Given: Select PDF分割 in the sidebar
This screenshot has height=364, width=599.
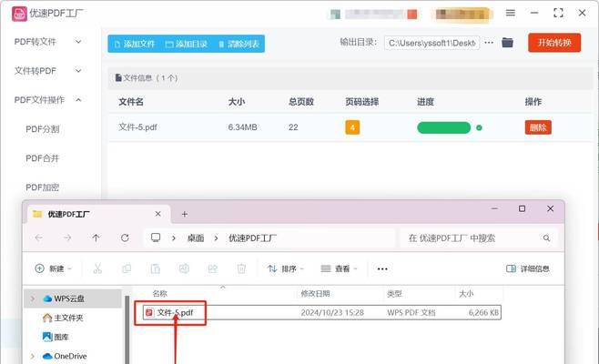Looking at the screenshot, I should pyautogui.click(x=43, y=129).
